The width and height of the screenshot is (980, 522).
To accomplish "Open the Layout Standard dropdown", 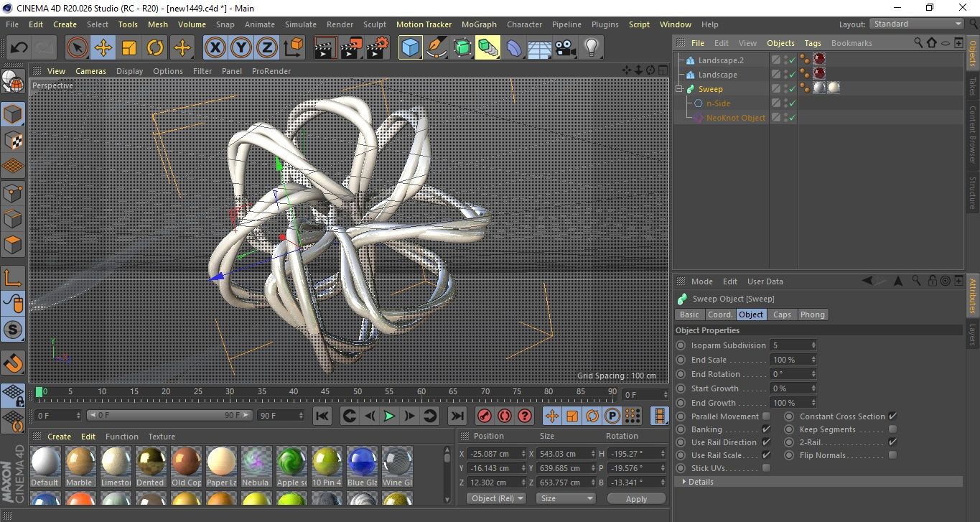I will (917, 24).
